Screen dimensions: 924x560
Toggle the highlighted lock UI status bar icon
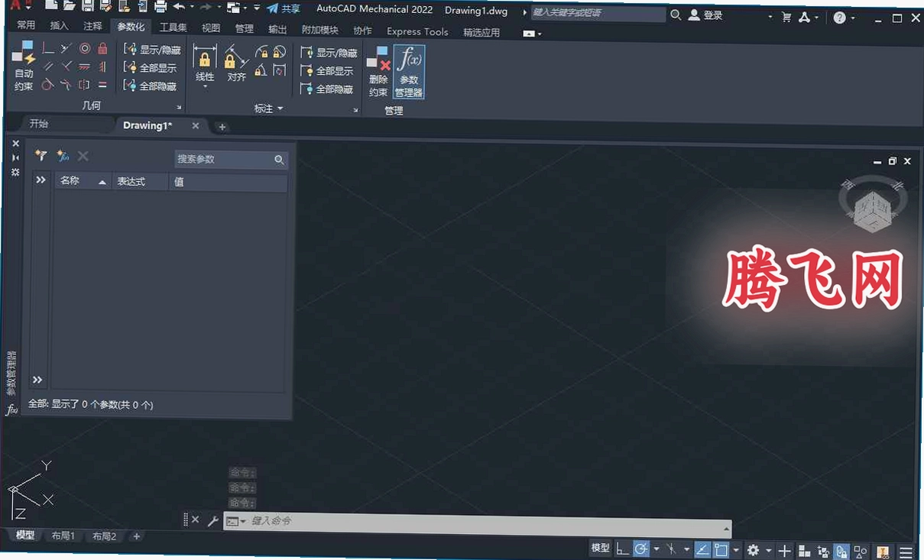[841, 550]
